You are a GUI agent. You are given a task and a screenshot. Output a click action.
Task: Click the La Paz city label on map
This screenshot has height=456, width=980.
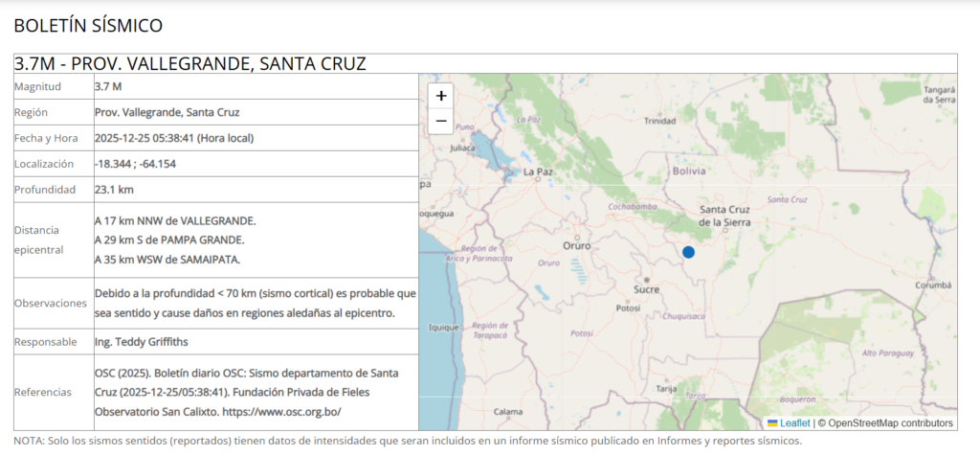[x=539, y=172]
